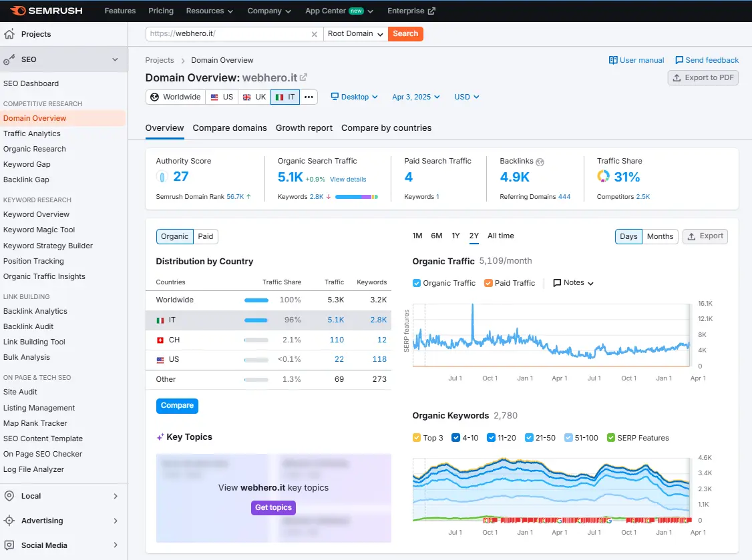Image resolution: width=752 pixels, height=560 pixels.
Task: Open the USD currency dropdown
Action: 467,97
